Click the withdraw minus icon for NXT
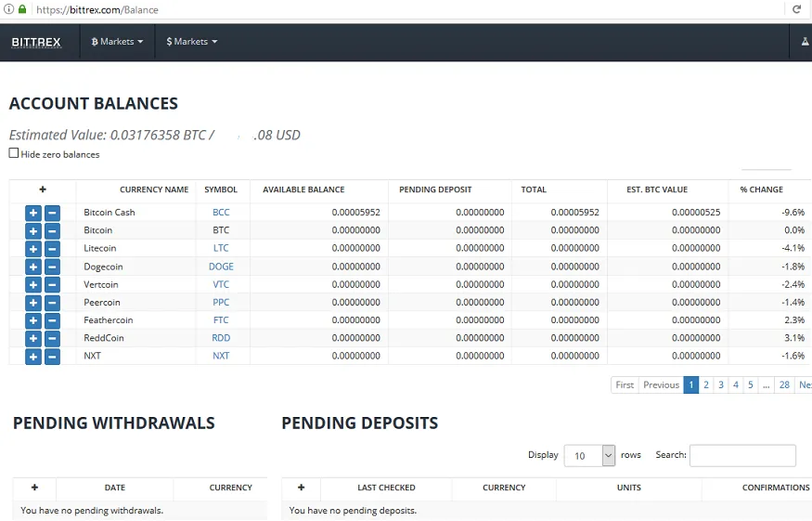Viewport: 812px width, 521px height. coord(52,357)
